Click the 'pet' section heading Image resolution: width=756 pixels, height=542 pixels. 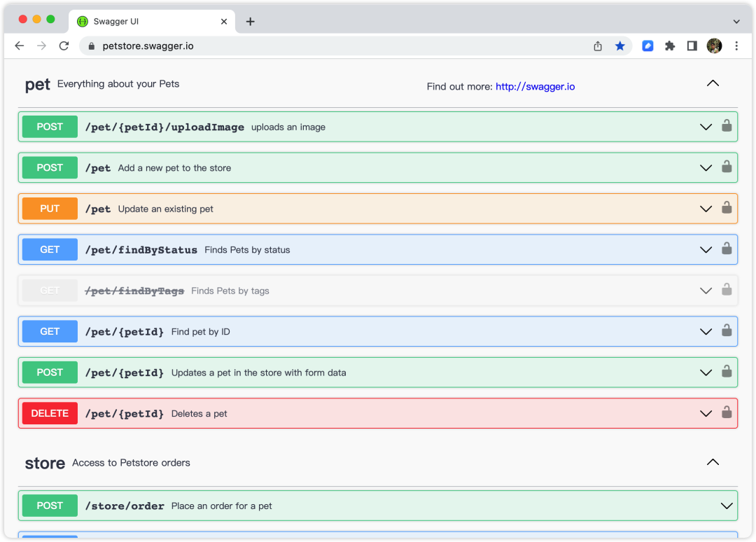tap(38, 85)
